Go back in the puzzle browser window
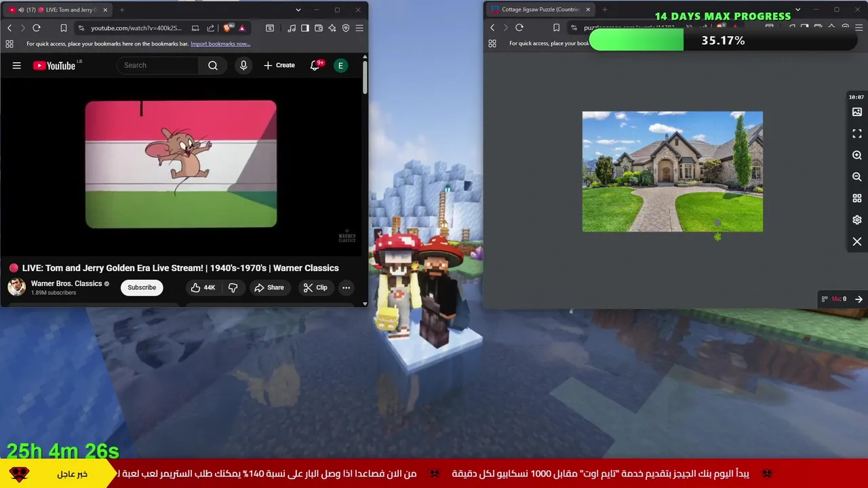Viewport: 868px width, 488px height. pyautogui.click(x=492, y=28)
